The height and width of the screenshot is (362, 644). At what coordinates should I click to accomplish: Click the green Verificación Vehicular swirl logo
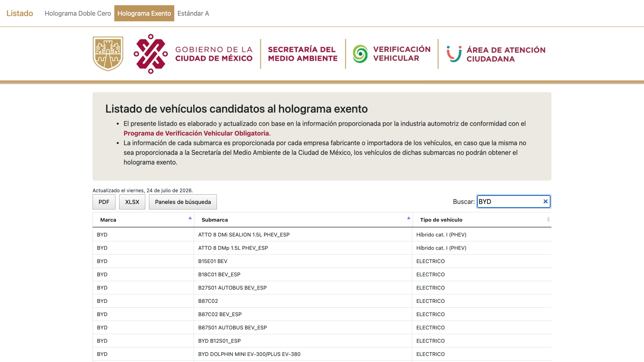360,54
